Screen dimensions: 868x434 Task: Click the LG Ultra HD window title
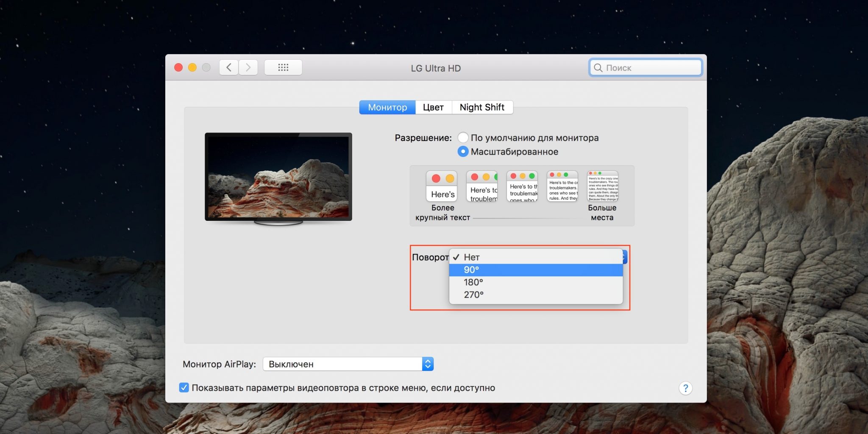tap(436, 68)
